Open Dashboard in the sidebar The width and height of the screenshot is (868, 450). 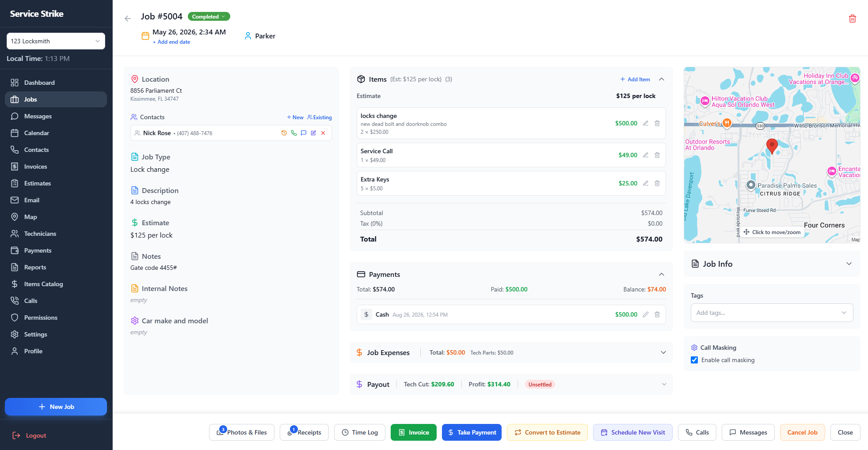[x=56, y=83]
